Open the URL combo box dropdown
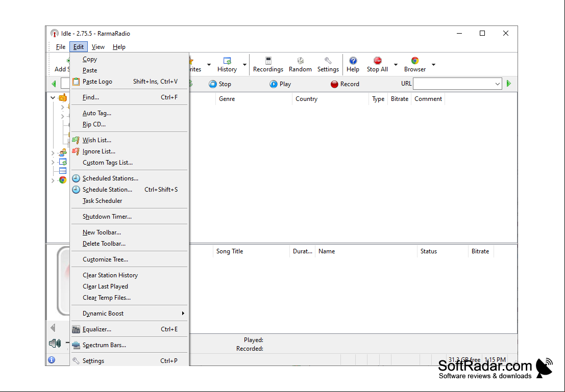565x392 pixels. 497,84
